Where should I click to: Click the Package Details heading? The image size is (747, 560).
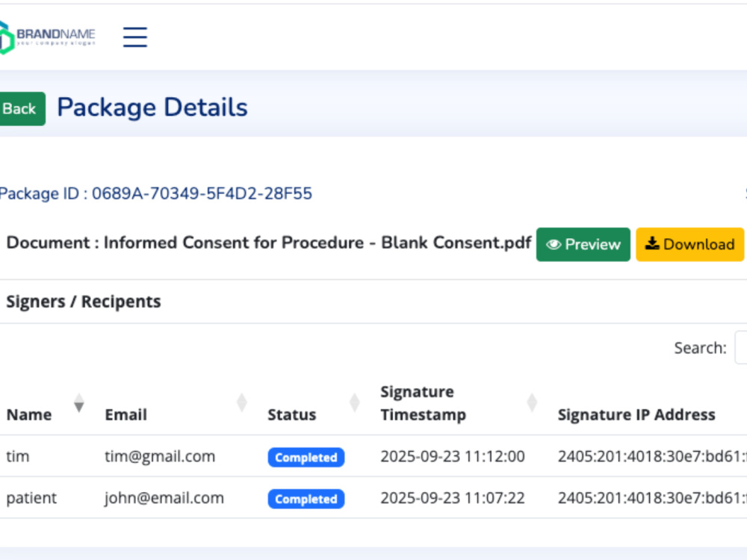(x=152, y=108)
